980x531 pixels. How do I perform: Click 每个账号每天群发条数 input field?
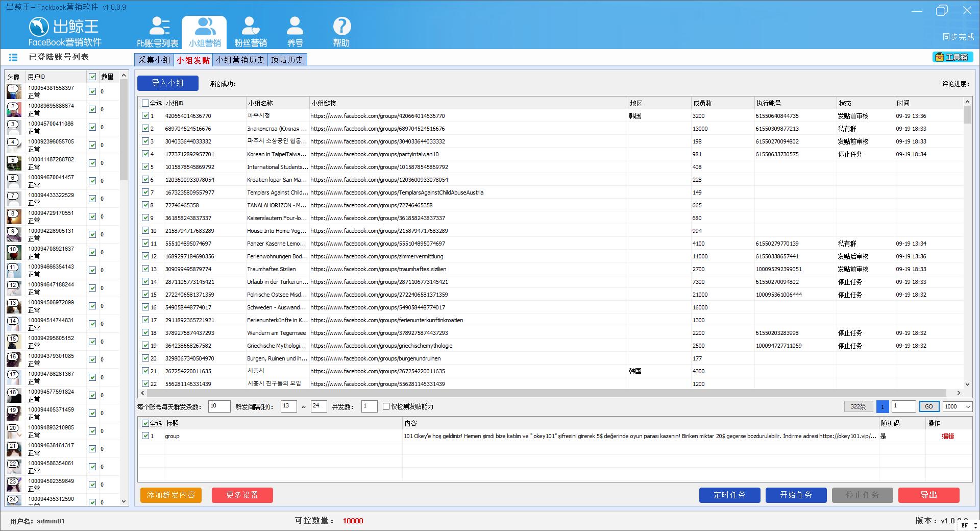[x=219, y=406]
